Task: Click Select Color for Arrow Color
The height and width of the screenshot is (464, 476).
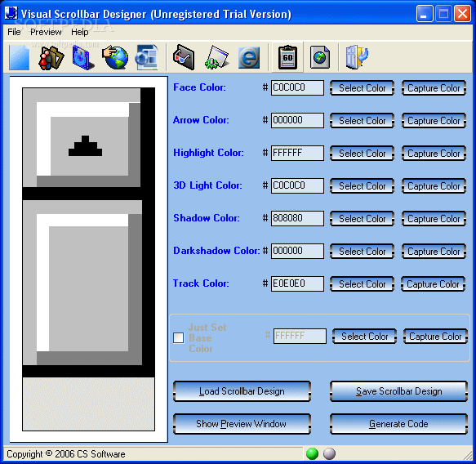Action: 362,121
